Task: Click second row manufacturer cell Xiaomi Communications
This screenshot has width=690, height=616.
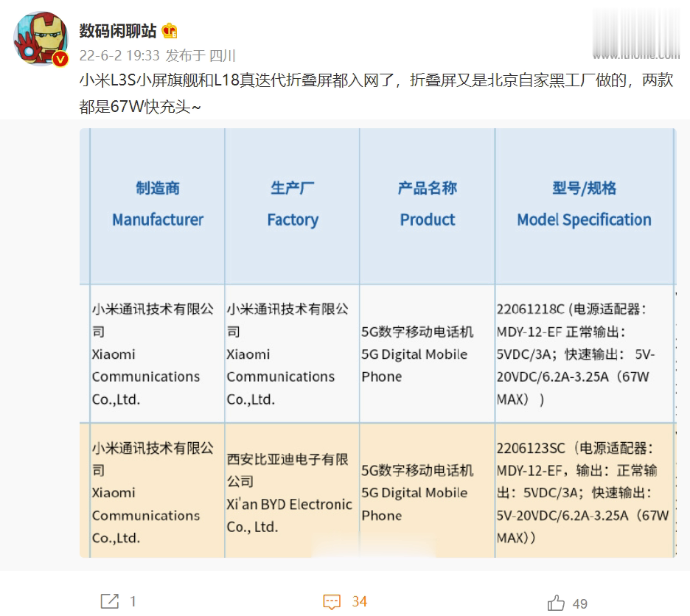Action: coord(158,492)
